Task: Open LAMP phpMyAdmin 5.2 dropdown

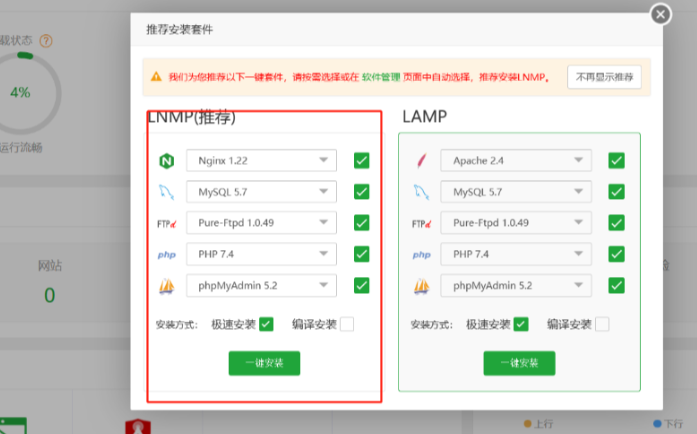Action: pyautogui.click(x=516, y=285)
